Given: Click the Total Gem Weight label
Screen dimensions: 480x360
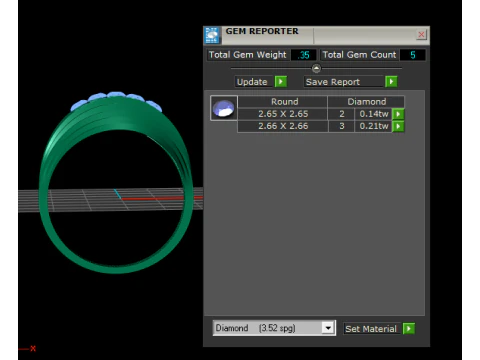Looking at the screenshot, I should click(247, 55).
